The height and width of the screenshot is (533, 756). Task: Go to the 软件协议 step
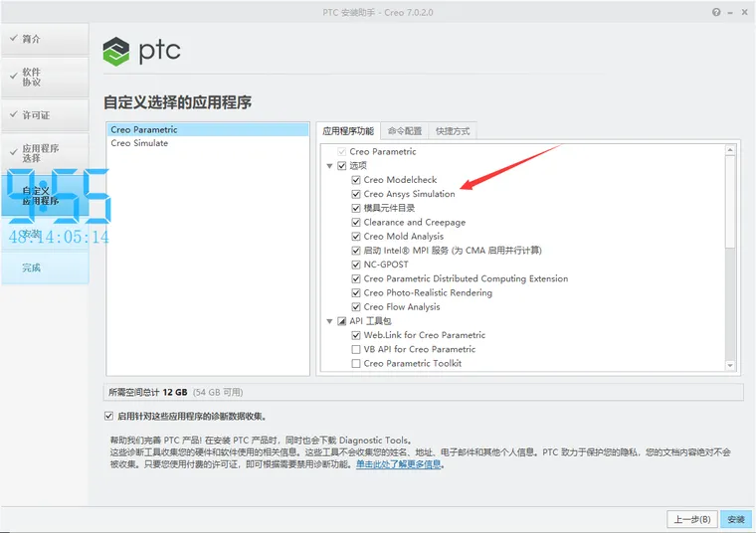pyautogui.click(x=45, y=78)
